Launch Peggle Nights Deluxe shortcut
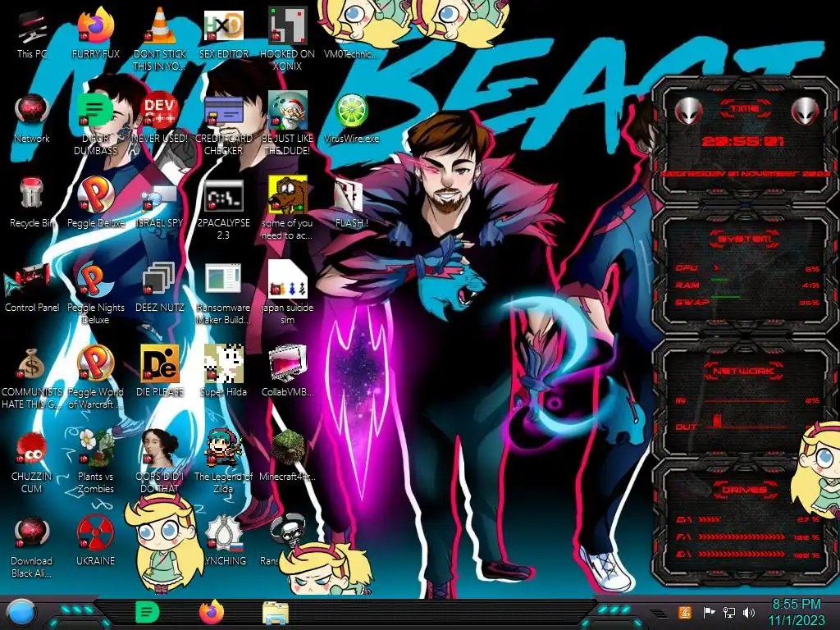The width and height of the screenshot is (840, 630). (95, 294)
